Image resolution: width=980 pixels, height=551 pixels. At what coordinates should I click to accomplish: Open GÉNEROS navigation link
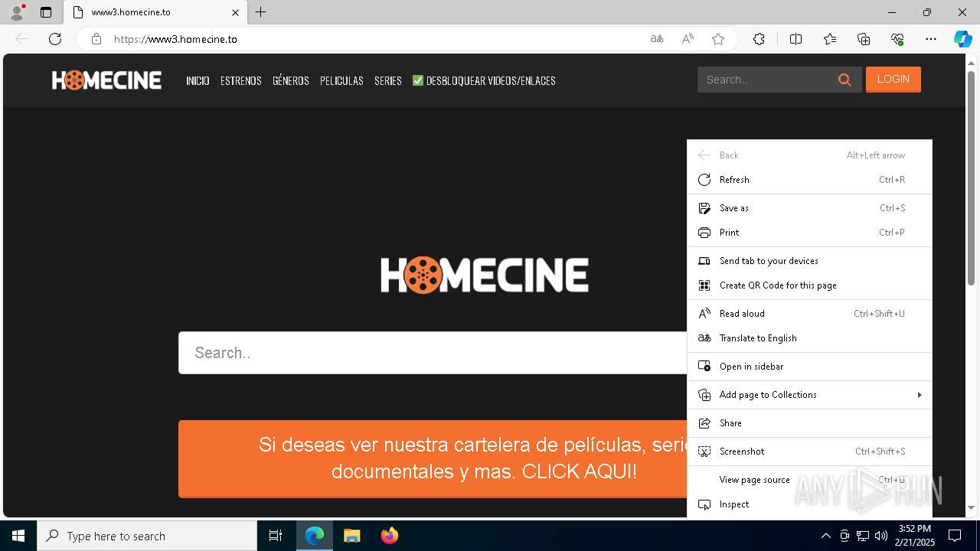click(291, 80)
